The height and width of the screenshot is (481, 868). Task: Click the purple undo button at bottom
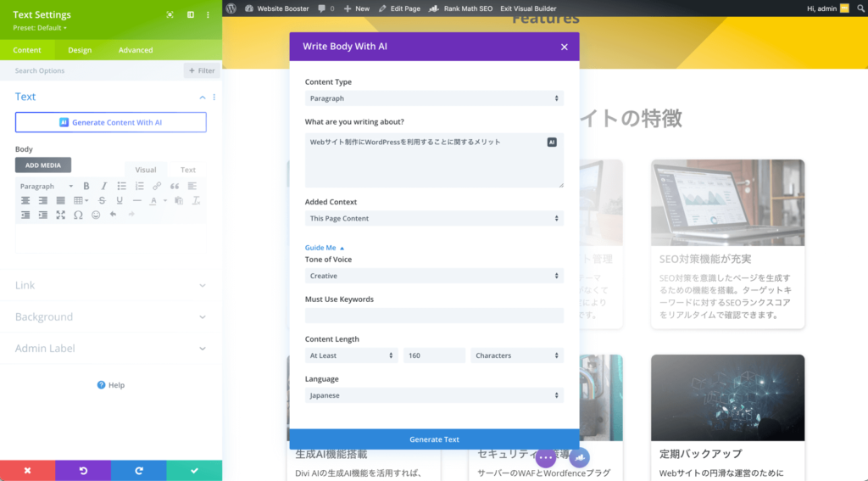[x=83, y=471]
